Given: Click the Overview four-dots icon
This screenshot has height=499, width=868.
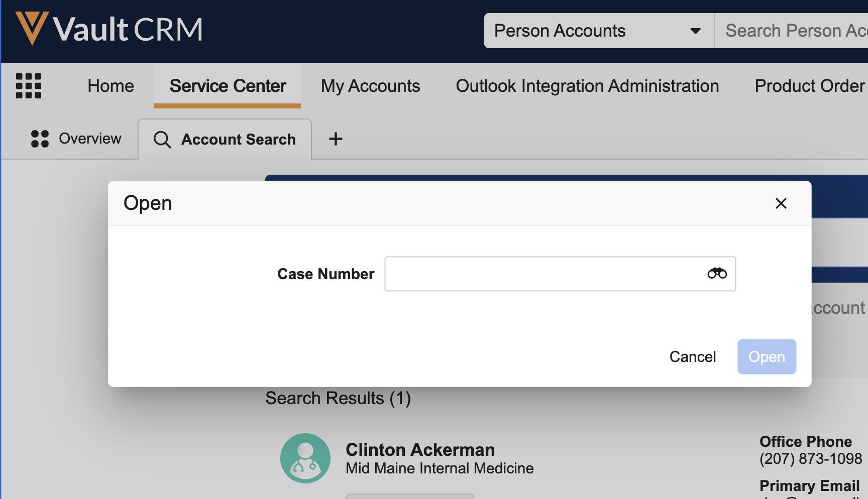Looking at the screenshot, I should tap(40, 139).
